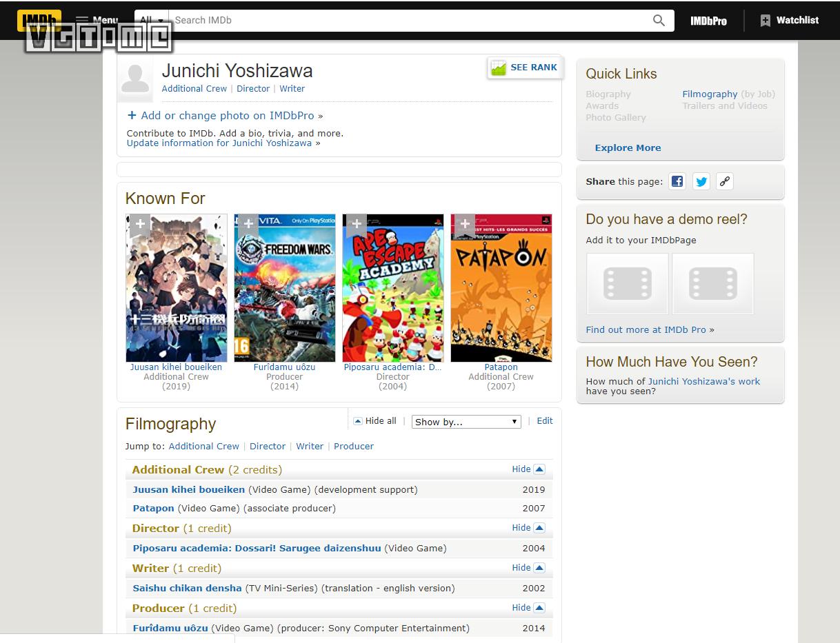Screen dimensions: 840x643
Task: Open the by Job quick link
Action: coord(759,94)
